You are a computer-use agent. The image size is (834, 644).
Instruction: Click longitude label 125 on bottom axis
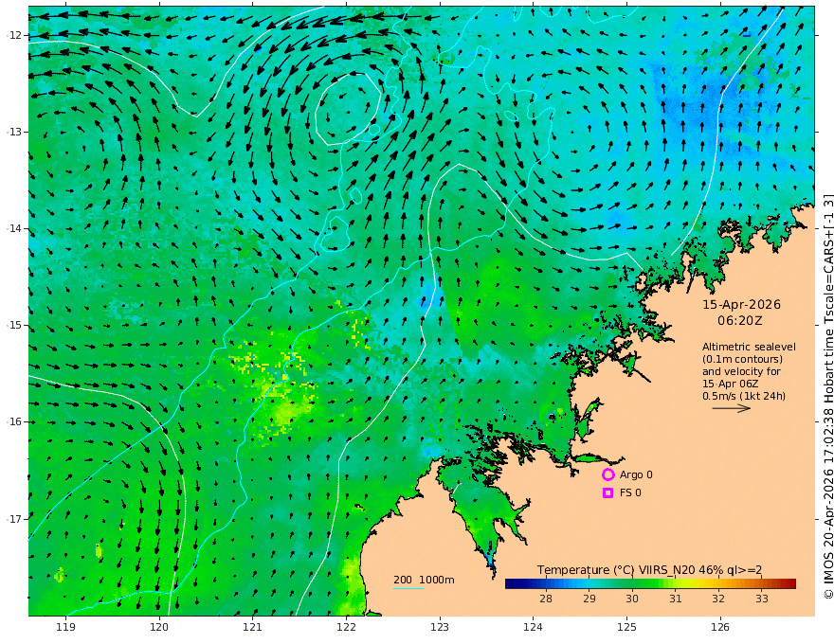(626, 627)
